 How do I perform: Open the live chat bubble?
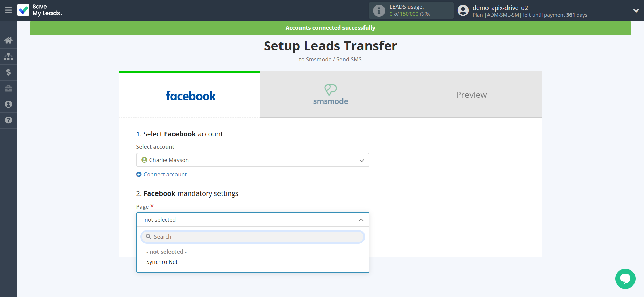(x=625, y=278)
